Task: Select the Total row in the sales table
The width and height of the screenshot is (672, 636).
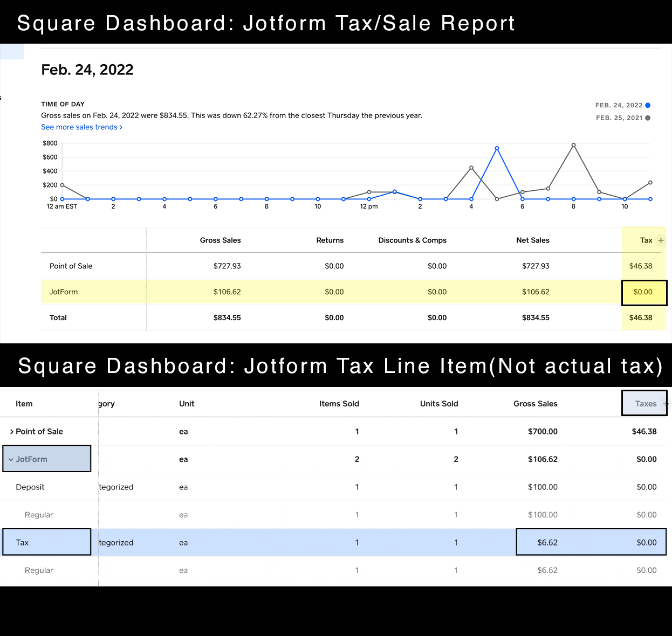Action: coord(58,317)
